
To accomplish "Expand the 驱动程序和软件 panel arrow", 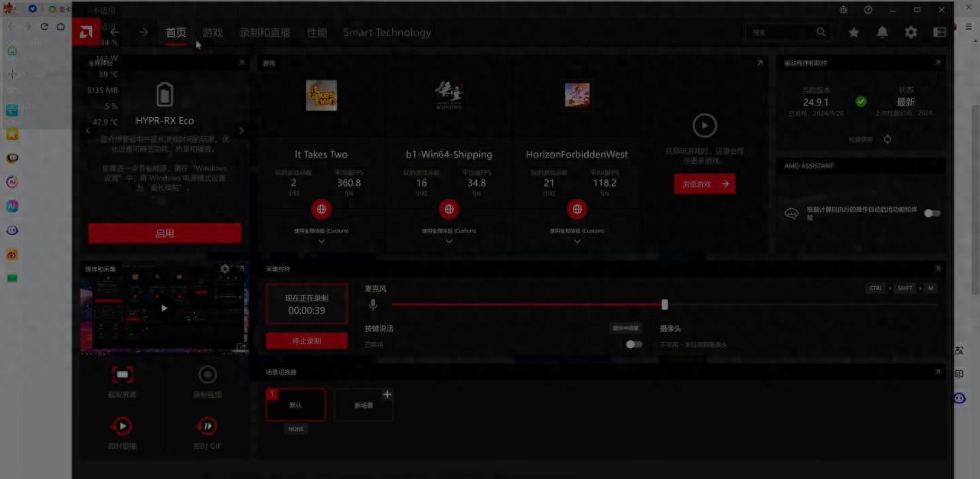I will [x=937, y=63].
